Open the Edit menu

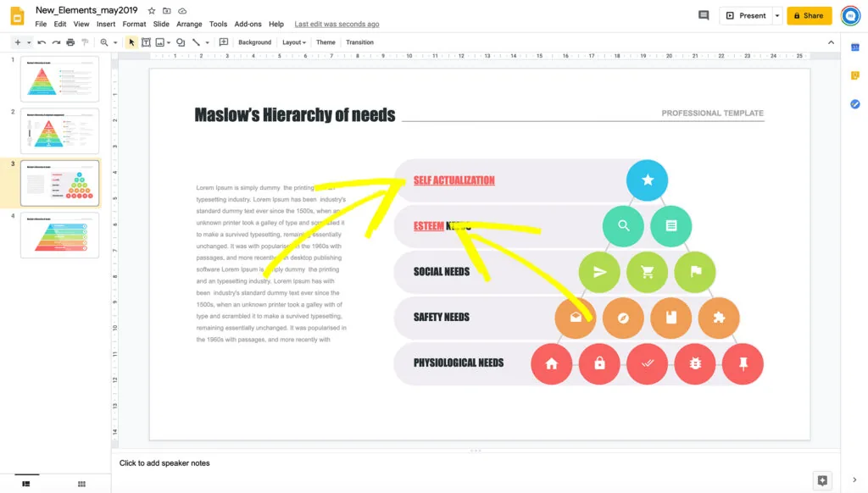click(x=60, y=24)
